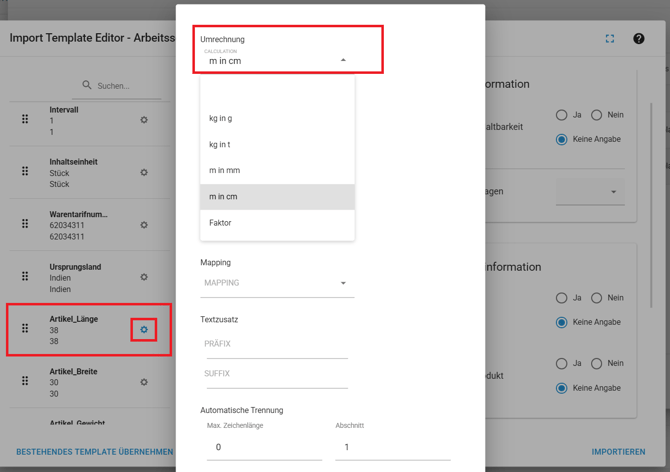Click the Präfix text input field
Screen dimensions: 670x472
pyautogui.click(x=276, y=344)
